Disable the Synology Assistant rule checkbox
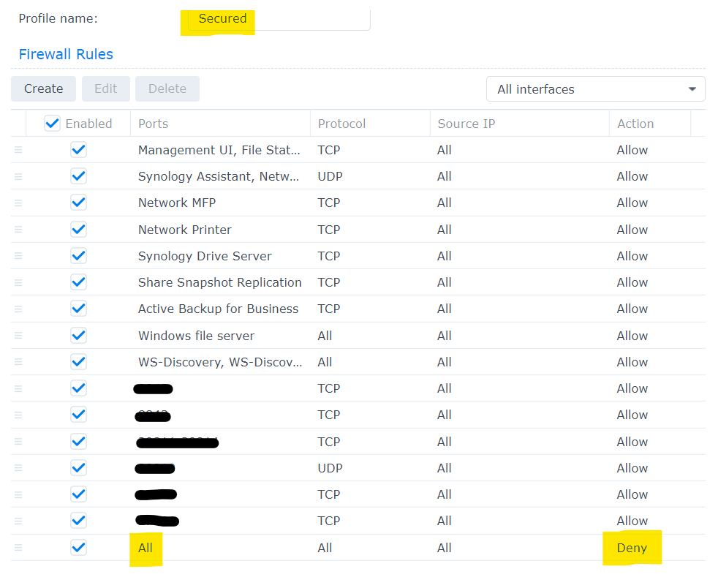 pyautogui.click(x=78, y=176)
